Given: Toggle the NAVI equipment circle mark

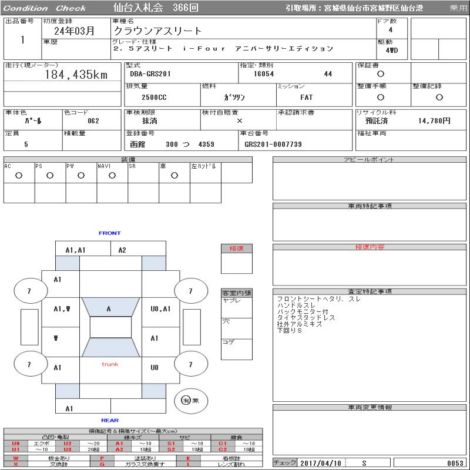Looking at the screenshot, I should point(112,175).
